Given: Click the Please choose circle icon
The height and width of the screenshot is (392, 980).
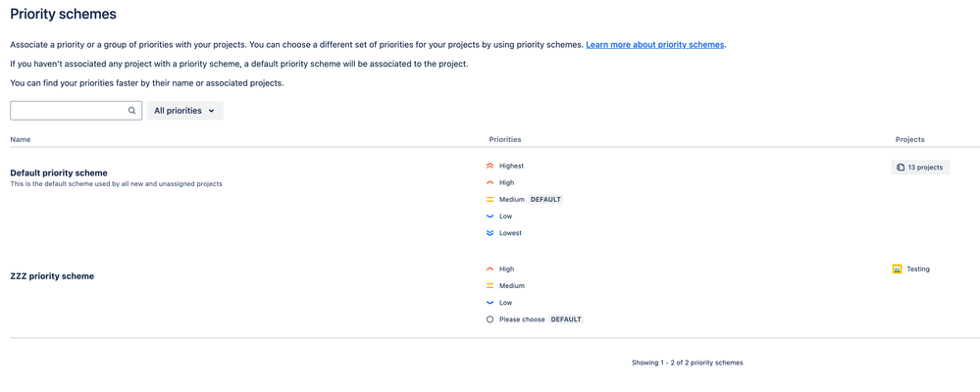Looking at the screenshot, I should coord(490,319).
